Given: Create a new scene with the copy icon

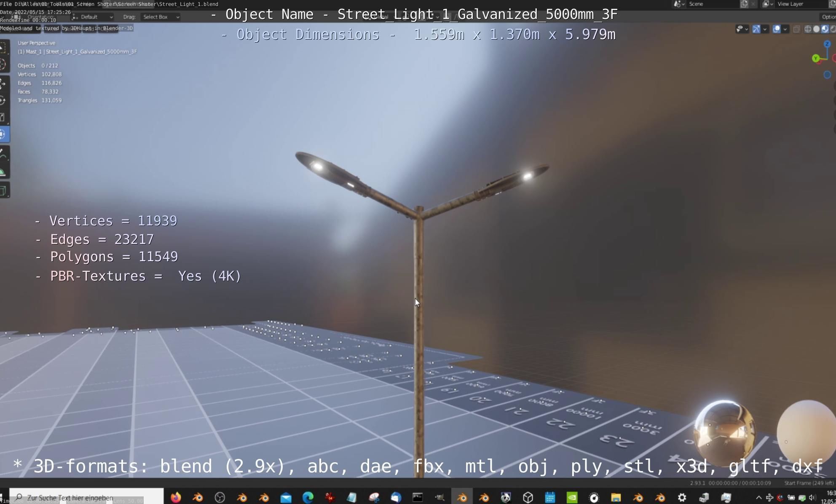Looking at the screenshot, I should pyautogui.click(x=744, y=4).
